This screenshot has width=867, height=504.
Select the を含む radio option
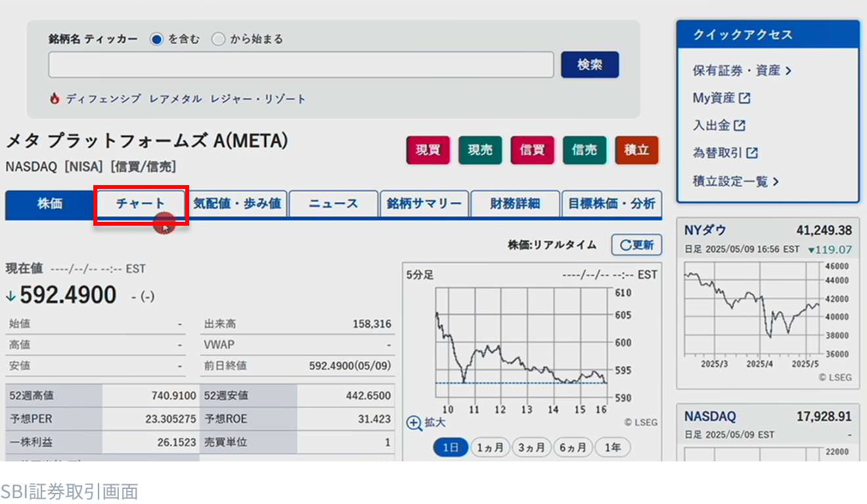156,39
